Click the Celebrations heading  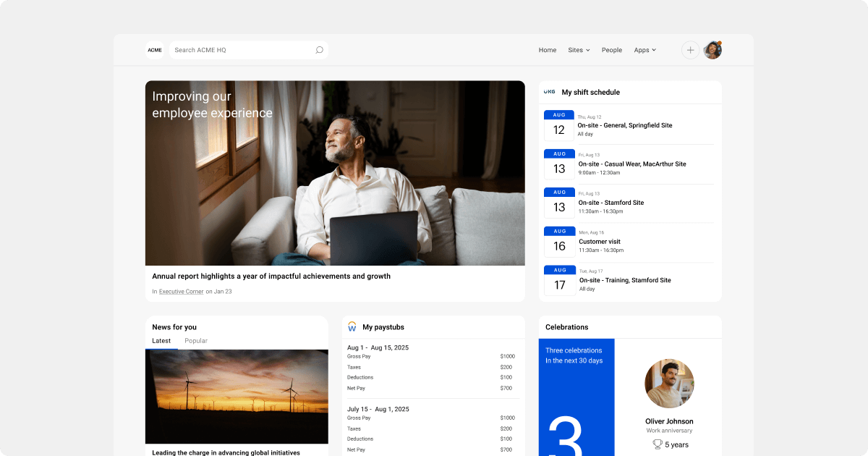[567, 327]
